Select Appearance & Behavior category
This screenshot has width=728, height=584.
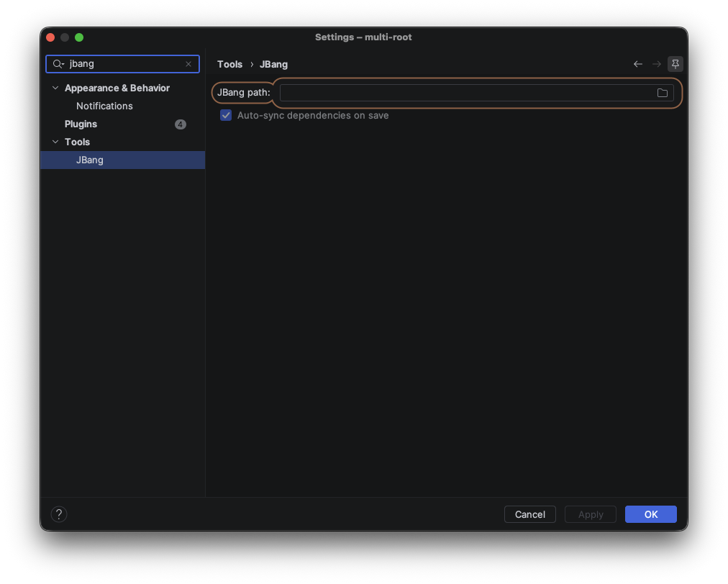[117, 88]
